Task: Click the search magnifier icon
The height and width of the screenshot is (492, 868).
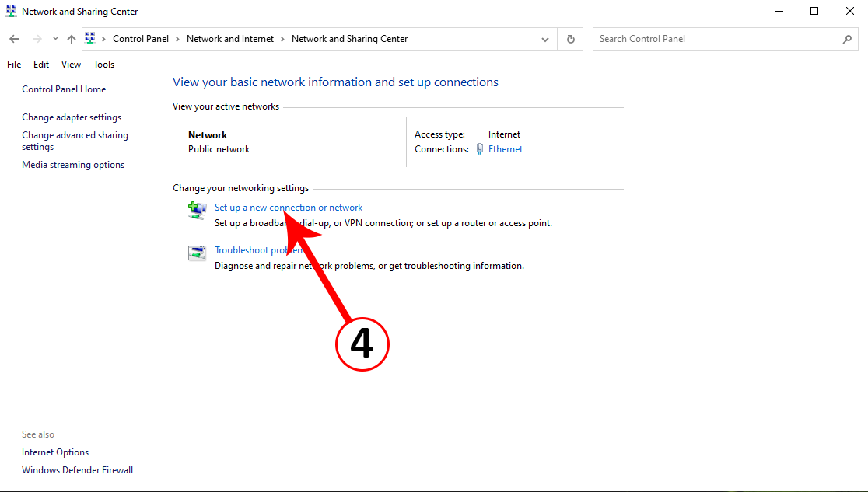Action: coord(847,39)
